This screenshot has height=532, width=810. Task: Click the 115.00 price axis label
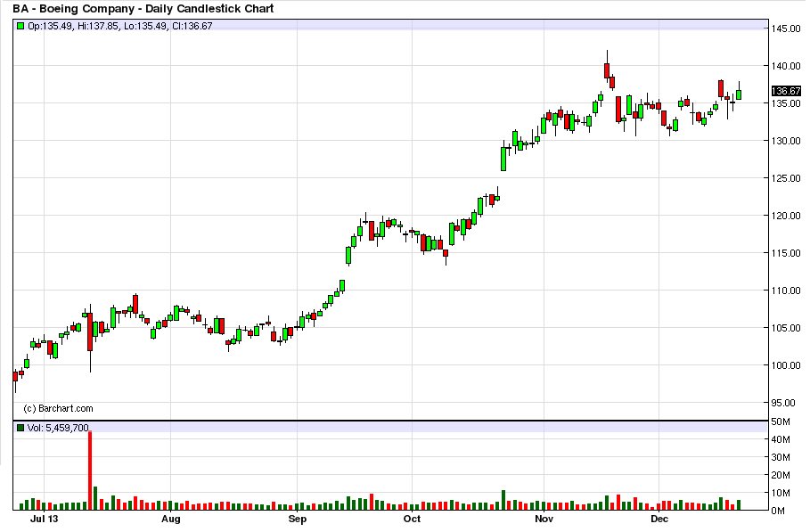(x=786, y=253)
